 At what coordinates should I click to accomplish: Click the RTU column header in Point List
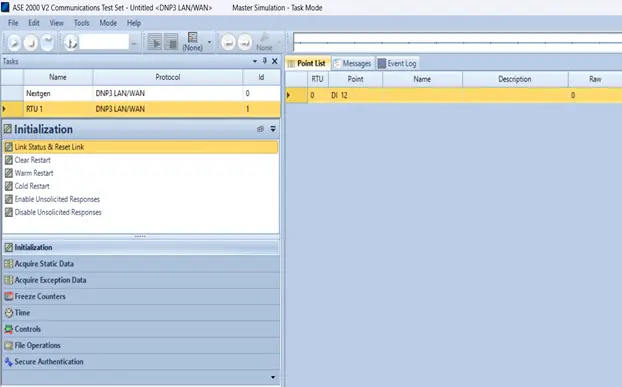317,79
